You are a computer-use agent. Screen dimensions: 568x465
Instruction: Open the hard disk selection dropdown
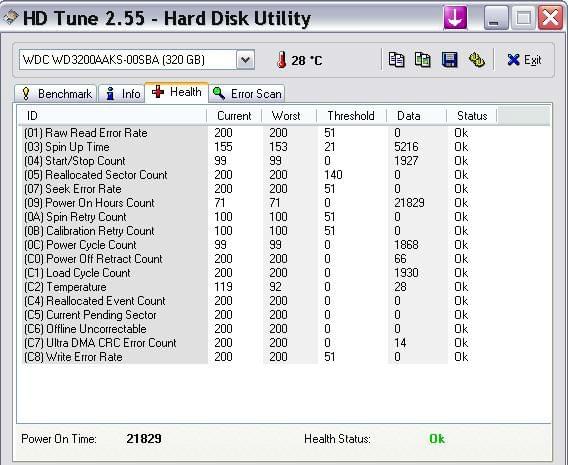[x=245, y=60]
